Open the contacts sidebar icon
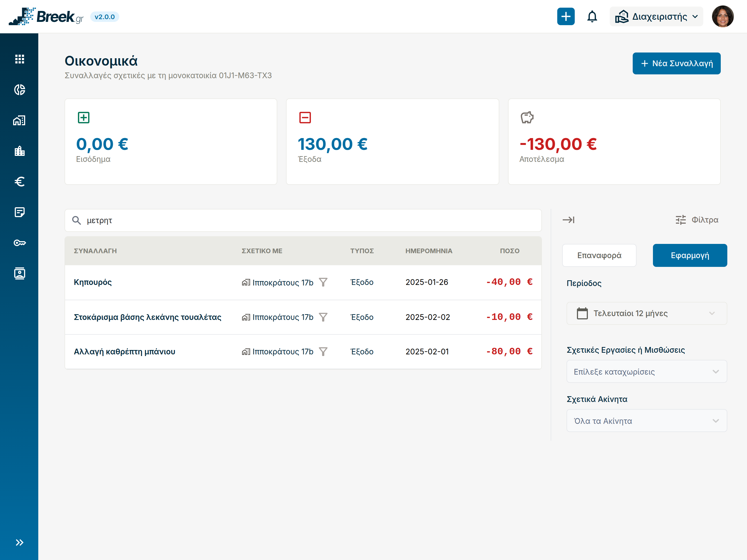 point(20,273)
